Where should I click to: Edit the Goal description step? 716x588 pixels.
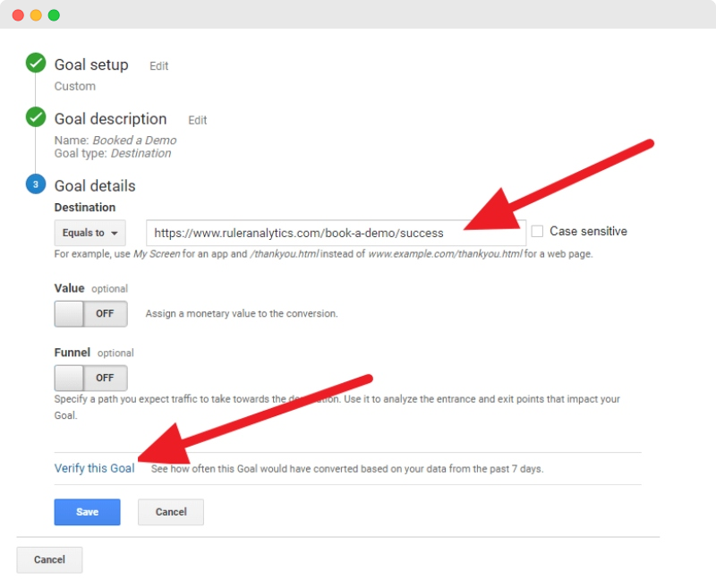[x=197, y=121]
